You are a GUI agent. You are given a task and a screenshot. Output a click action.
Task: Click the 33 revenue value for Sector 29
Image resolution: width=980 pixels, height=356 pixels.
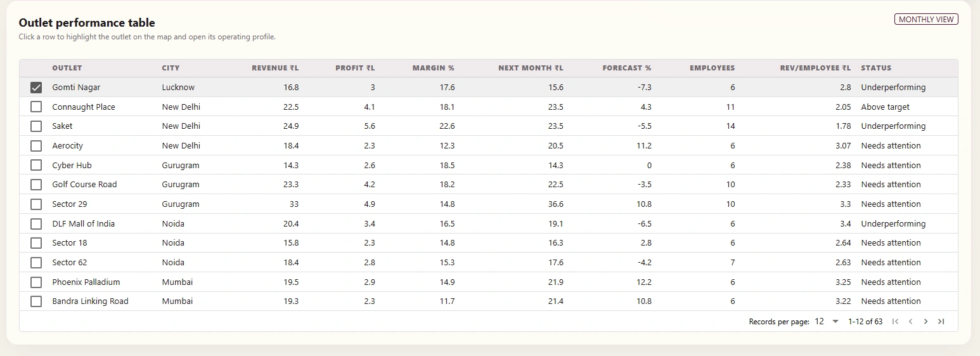pyautogui.click(x=294, y=204)
